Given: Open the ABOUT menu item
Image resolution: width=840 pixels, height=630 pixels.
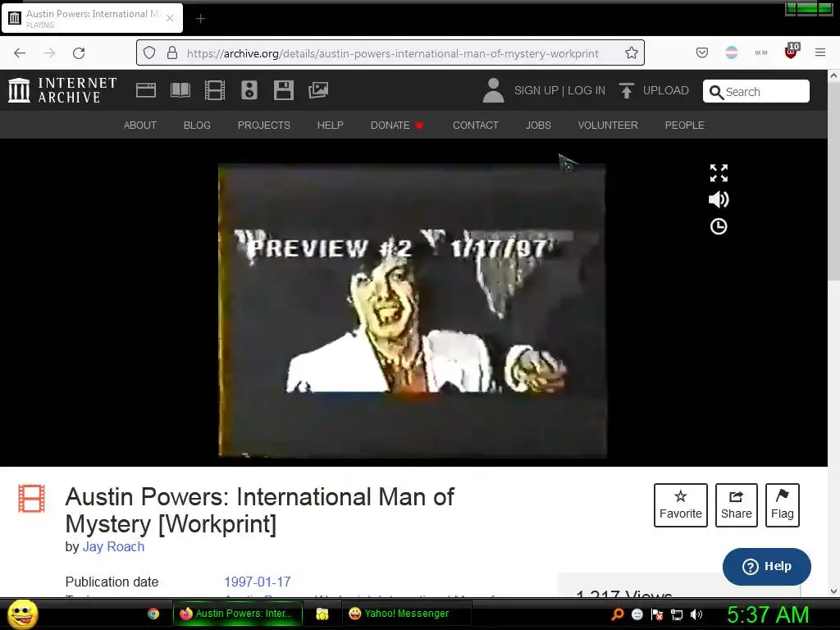Looking at the screenshot, I should (139, 126).
